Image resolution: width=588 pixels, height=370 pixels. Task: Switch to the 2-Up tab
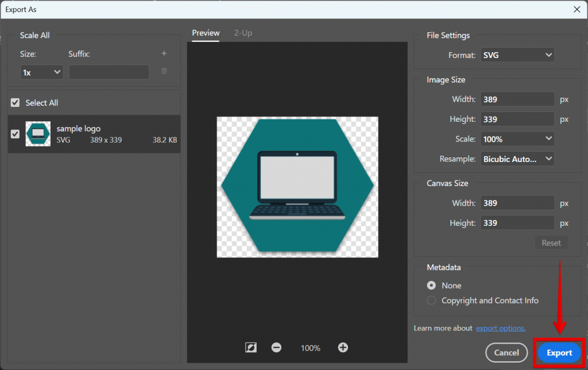[x=243, y=33]
